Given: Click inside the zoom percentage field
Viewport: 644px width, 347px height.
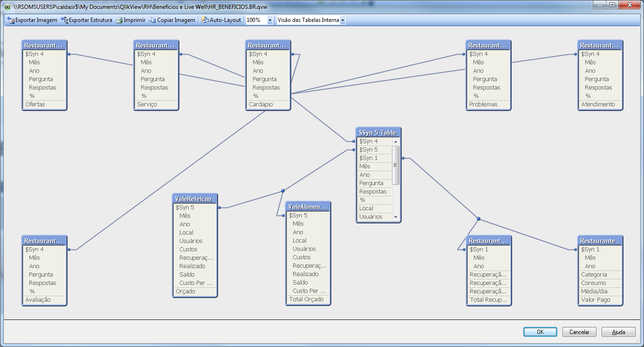Looking at the screenshot, I should [x=255, y=21].
